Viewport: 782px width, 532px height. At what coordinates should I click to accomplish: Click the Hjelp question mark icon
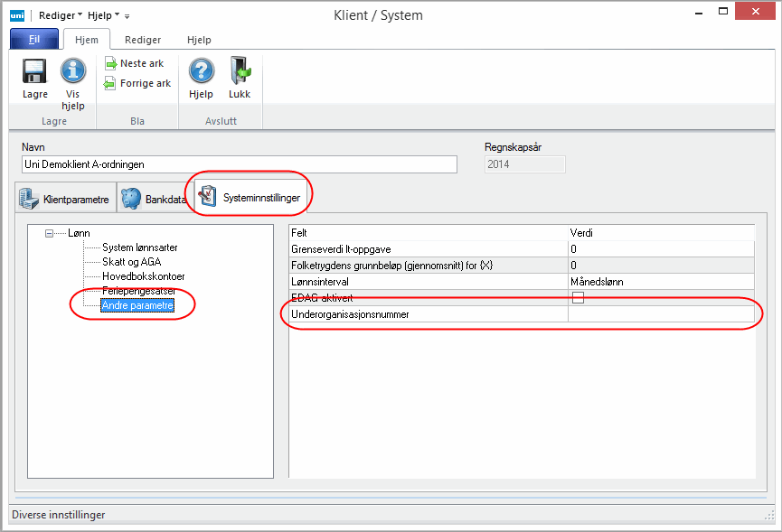pyautogui.click(x=201, y=71)
